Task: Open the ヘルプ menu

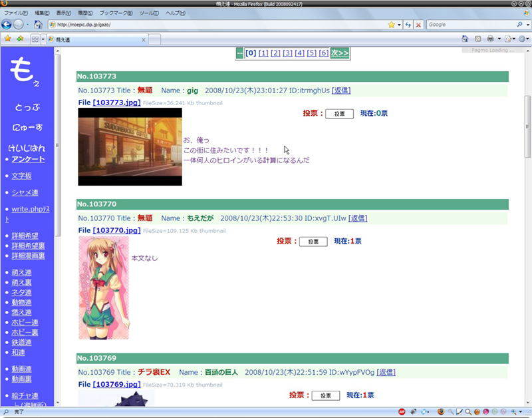Action: coord(176,13)
